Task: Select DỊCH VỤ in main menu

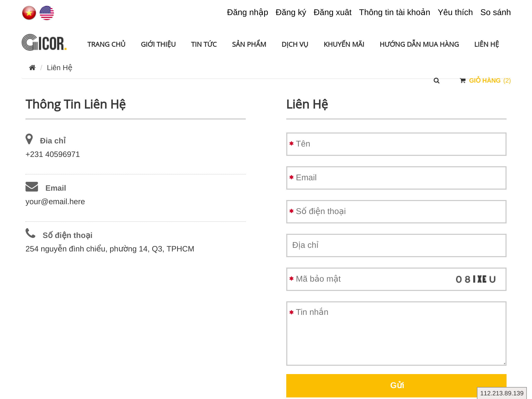Action: (x=295, y=44)
